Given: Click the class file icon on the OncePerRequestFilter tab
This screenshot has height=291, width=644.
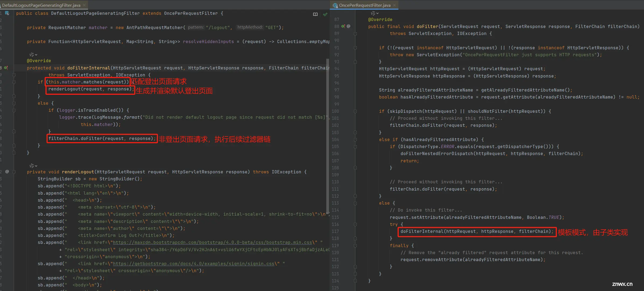Looking at the screenshot, I should click(x=335, y=5).
